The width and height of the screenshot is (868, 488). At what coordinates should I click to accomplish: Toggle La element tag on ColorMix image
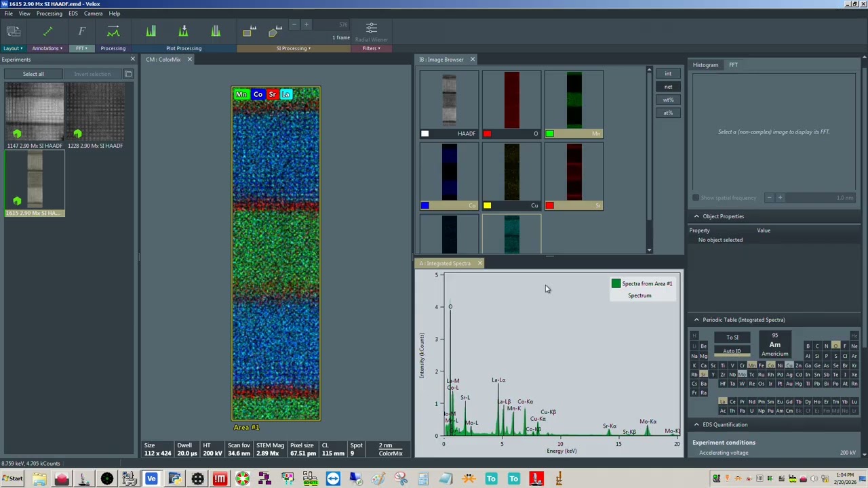click(285, 95)
